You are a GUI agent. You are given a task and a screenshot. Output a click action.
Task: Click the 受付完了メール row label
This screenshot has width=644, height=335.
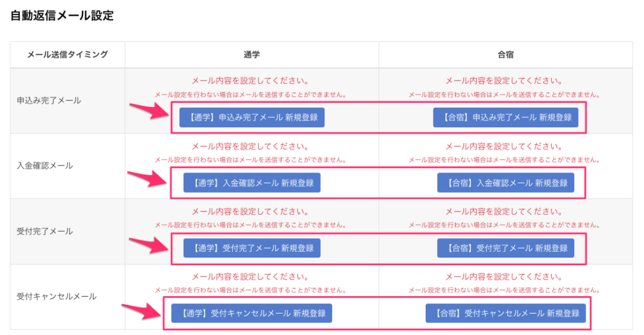pyautogui.click(x=45, y=231)
